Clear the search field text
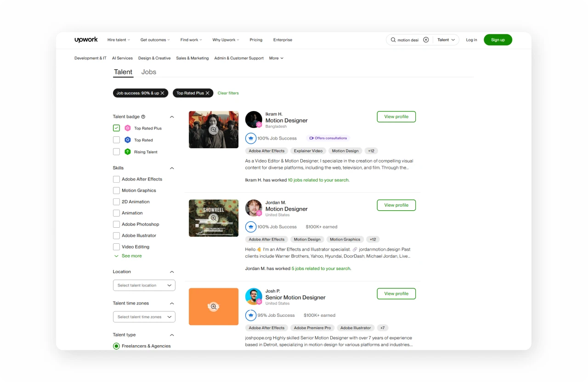This screenshot has height=382, width=588. pos(426,40)
